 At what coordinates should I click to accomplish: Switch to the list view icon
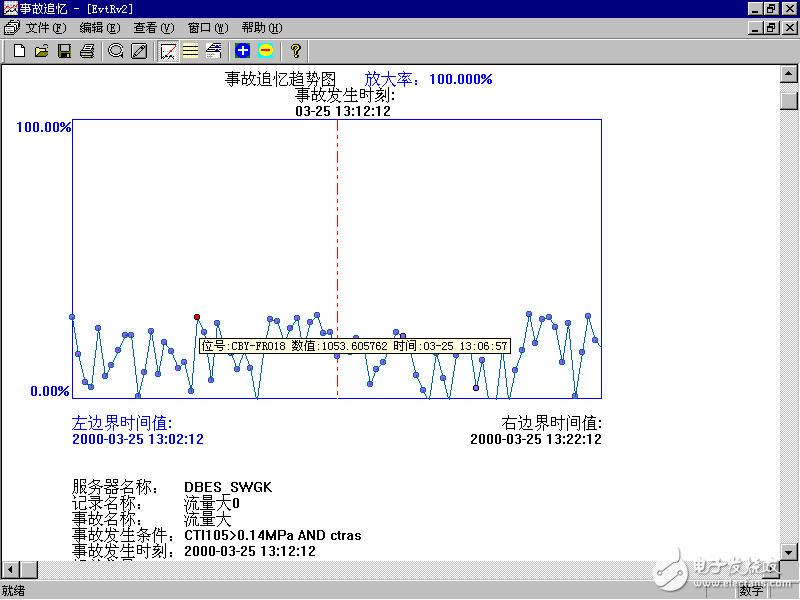tap(190, 50)
